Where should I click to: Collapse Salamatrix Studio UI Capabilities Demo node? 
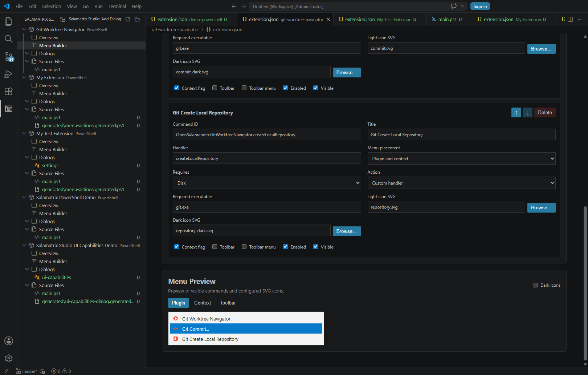[24, 245]
